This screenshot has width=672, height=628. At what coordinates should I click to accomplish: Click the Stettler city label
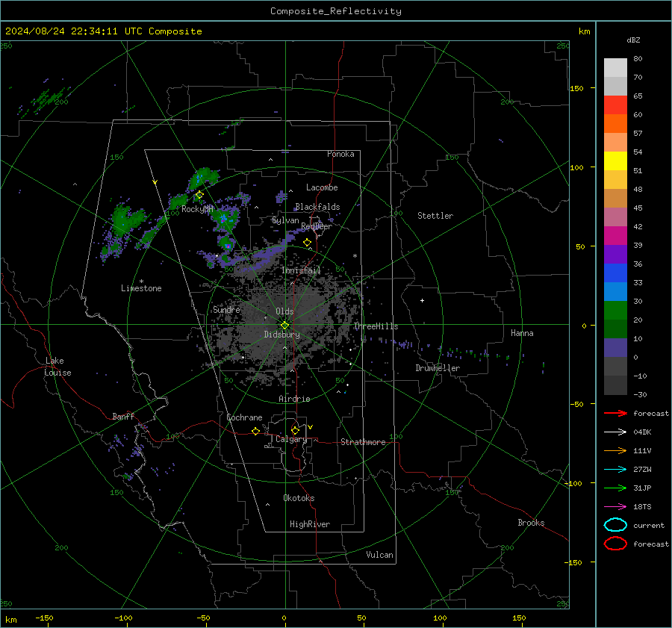coord(435,216)
